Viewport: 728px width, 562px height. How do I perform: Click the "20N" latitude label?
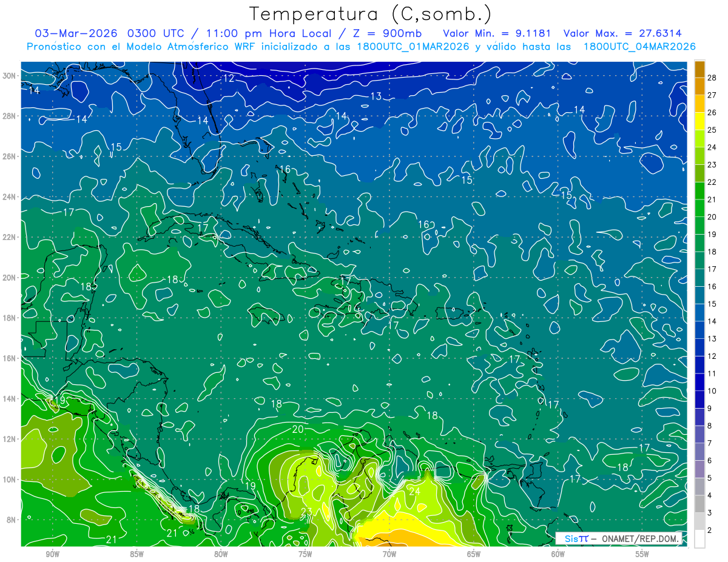(x=9, y=278)
